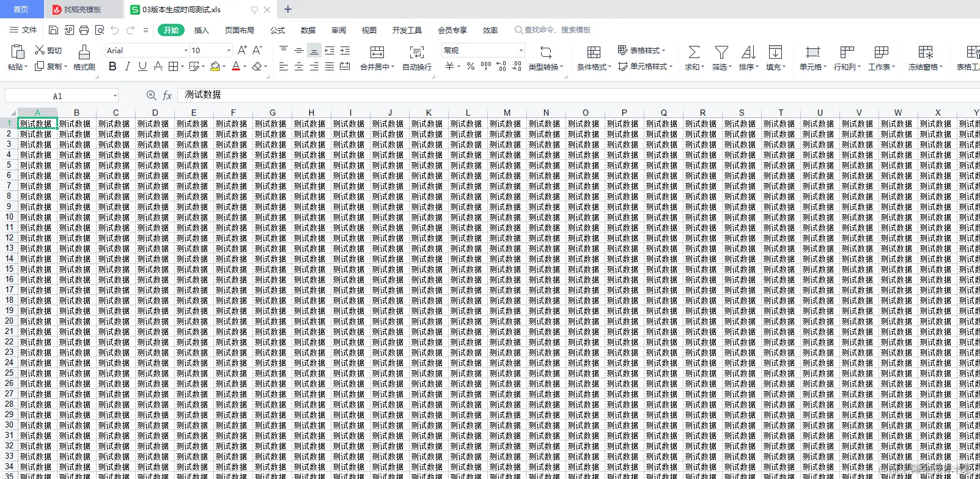Apply the red font color
Viewport: 980px width, 479px height.
236,66
